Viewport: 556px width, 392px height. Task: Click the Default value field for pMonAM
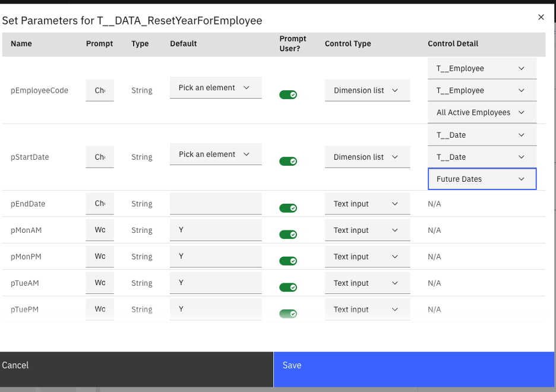215,230
